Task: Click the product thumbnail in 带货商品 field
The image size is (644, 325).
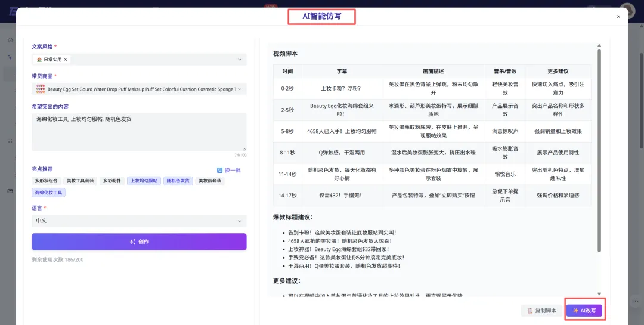Action: pos(40,89)
